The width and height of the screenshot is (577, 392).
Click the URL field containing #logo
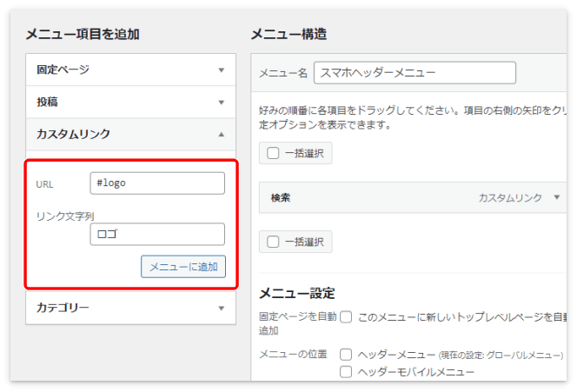click(157, 183)
